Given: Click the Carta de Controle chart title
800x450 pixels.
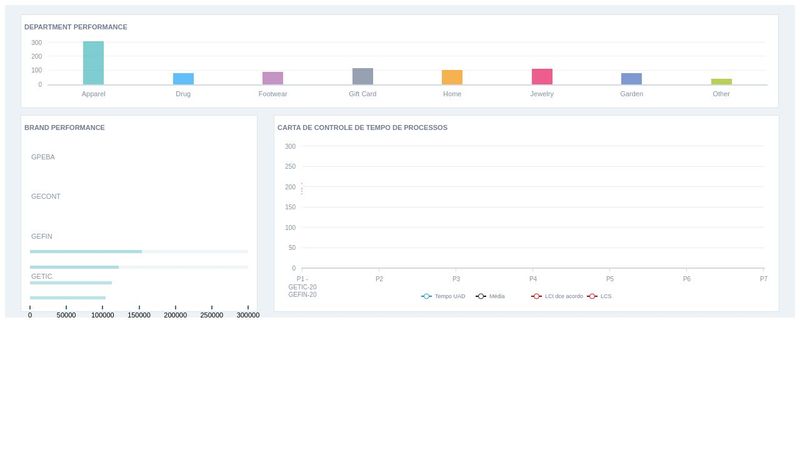Looking at the screenshot, I should (362, 128).
